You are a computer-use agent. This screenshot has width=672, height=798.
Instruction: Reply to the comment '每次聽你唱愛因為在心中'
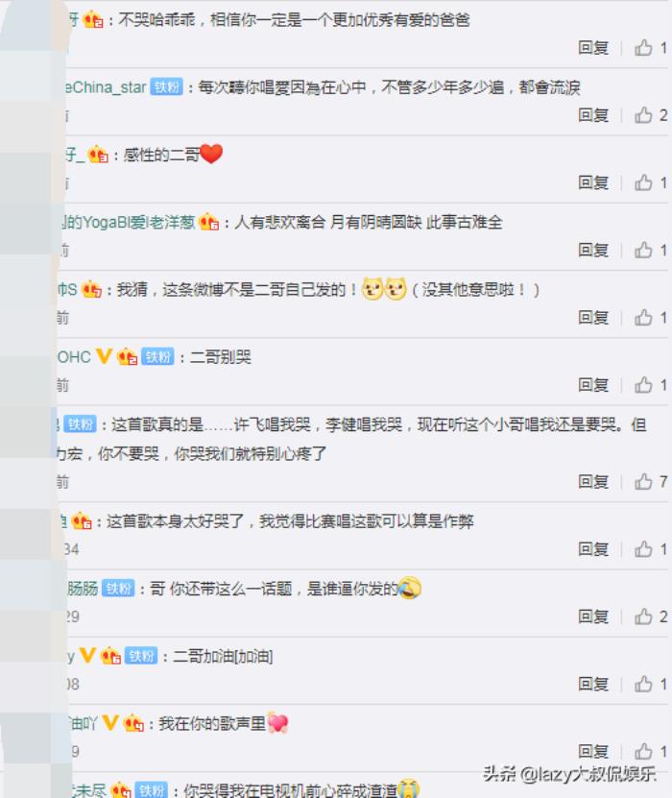tap(593, 115)
